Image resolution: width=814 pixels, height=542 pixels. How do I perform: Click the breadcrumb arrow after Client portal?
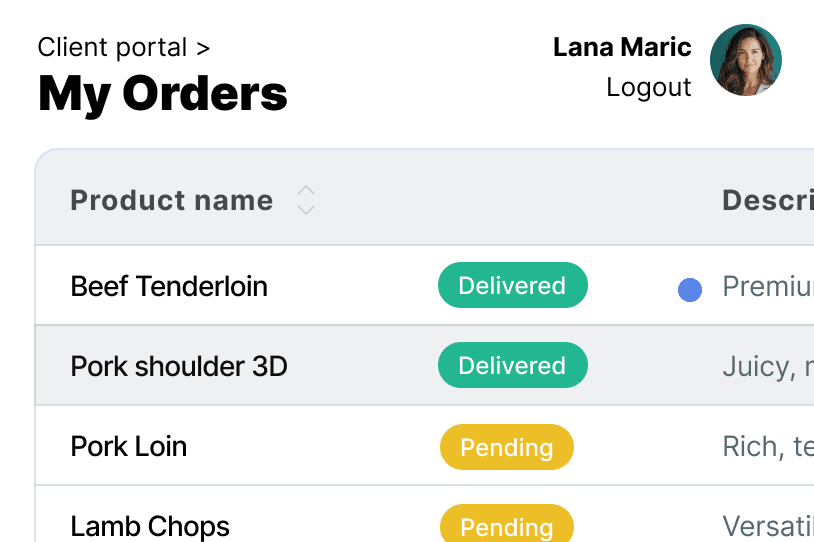[203, 48]
